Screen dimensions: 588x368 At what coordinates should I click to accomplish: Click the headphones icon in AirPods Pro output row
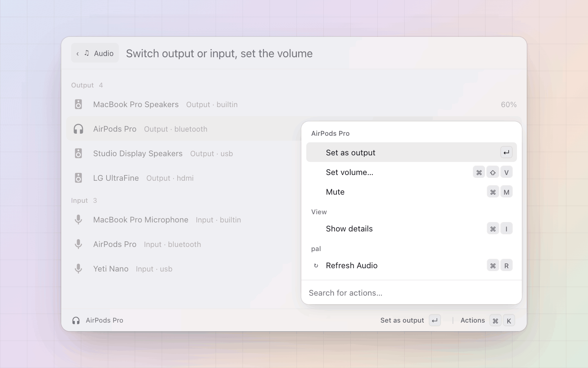coord(78,129)
